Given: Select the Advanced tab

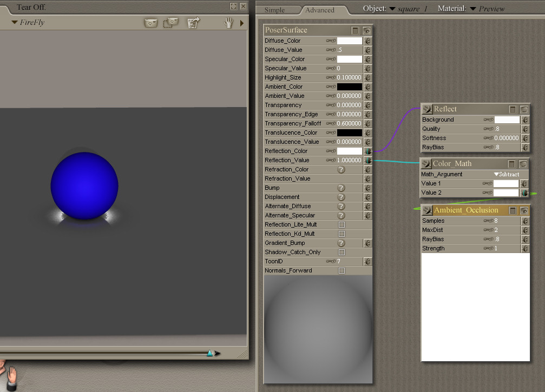Looking at the screenshot, I should (320, 10).
